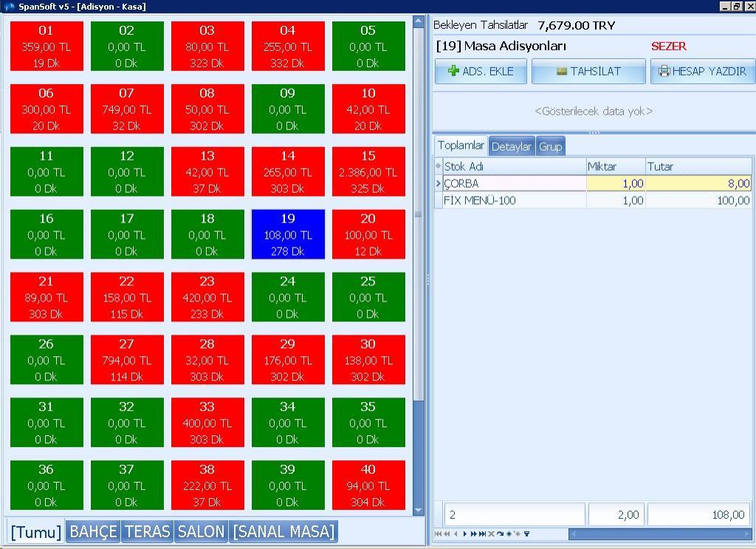Open table 14 with 265,00 TL
This screenshot has height=549, width=756.
(288, 171)
